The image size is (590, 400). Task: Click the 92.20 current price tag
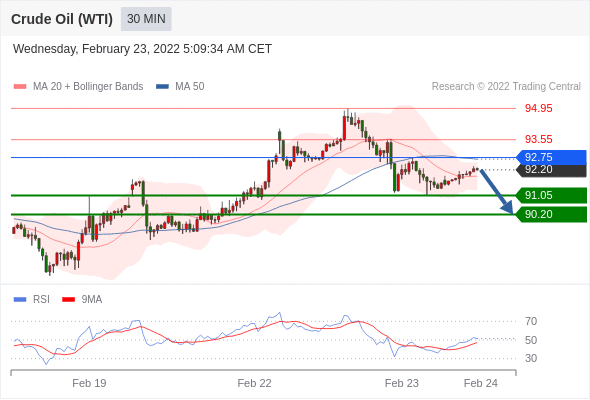551,170
